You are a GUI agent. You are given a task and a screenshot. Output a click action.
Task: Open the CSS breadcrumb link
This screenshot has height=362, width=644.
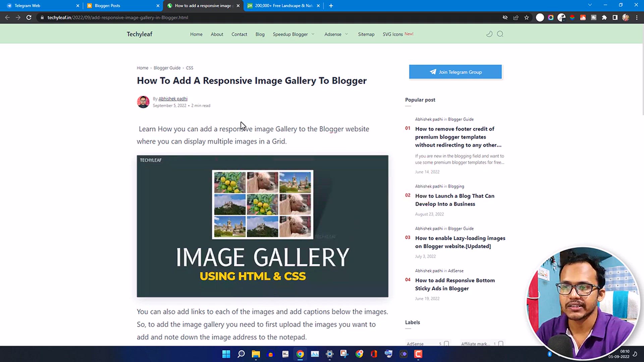point(190,68)
